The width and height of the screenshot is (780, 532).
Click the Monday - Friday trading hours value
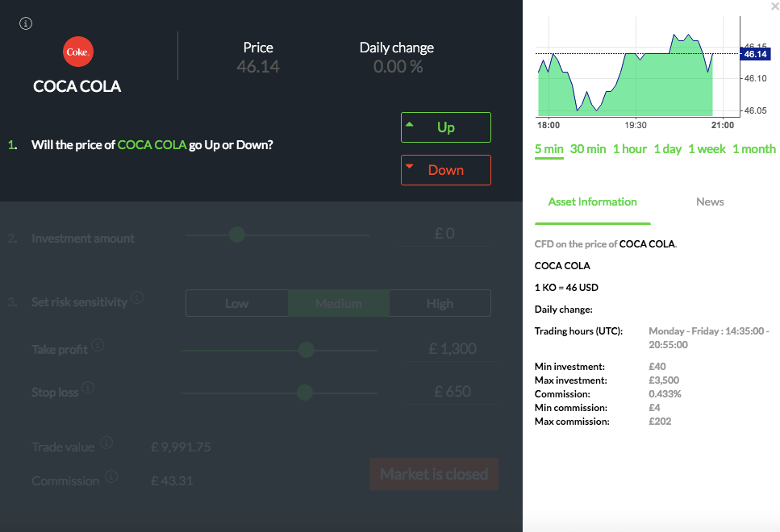click(709, 338)
